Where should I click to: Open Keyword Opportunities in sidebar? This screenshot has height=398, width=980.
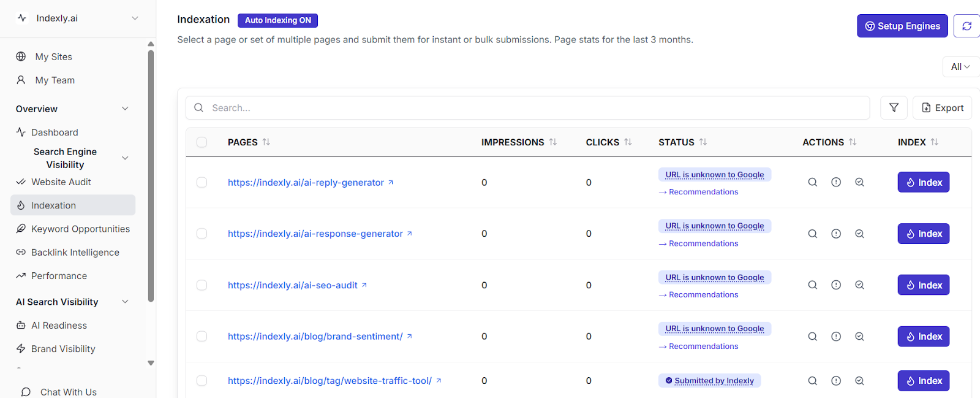point(80,229)
